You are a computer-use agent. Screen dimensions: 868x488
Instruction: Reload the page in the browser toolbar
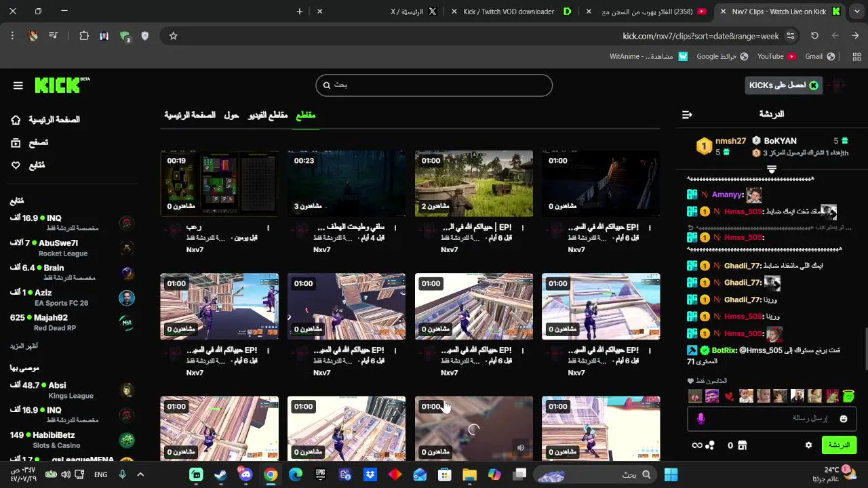tap(814, 36)
